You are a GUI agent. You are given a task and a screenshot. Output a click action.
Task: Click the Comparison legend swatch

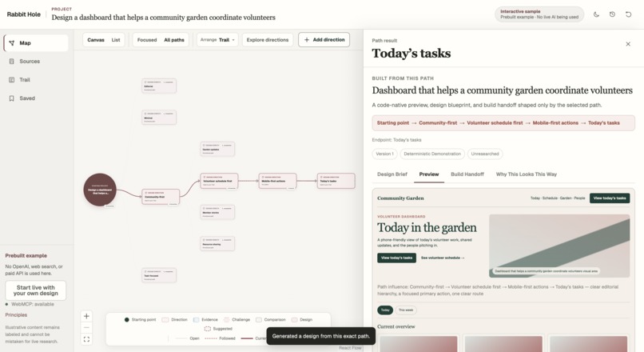pos(259,319)
